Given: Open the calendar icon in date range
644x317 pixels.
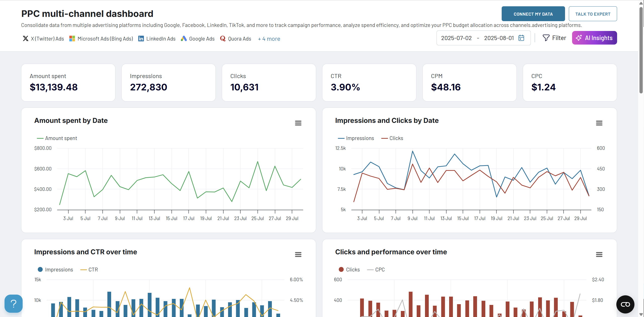Looking at the screenshot, I should point(522,38).
